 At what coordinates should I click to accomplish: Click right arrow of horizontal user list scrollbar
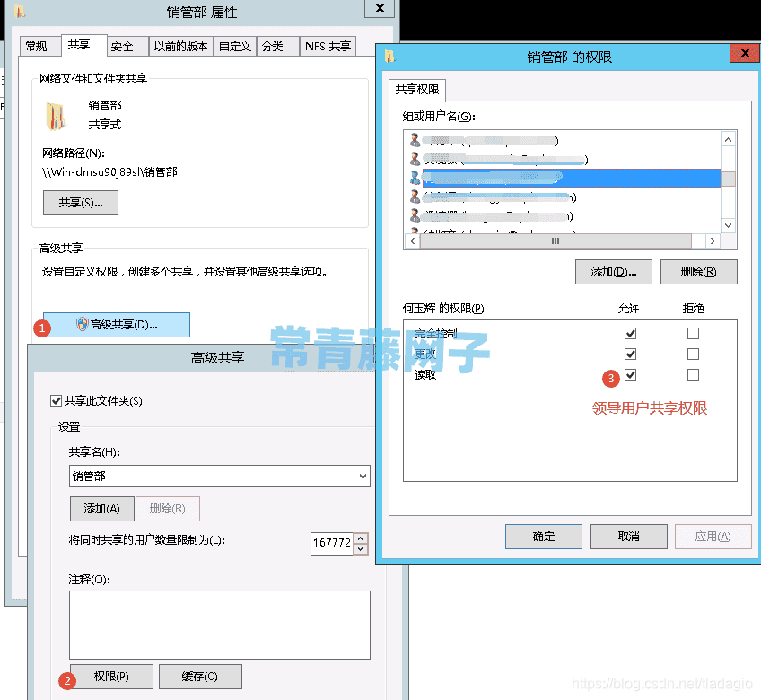click(713, 241)
